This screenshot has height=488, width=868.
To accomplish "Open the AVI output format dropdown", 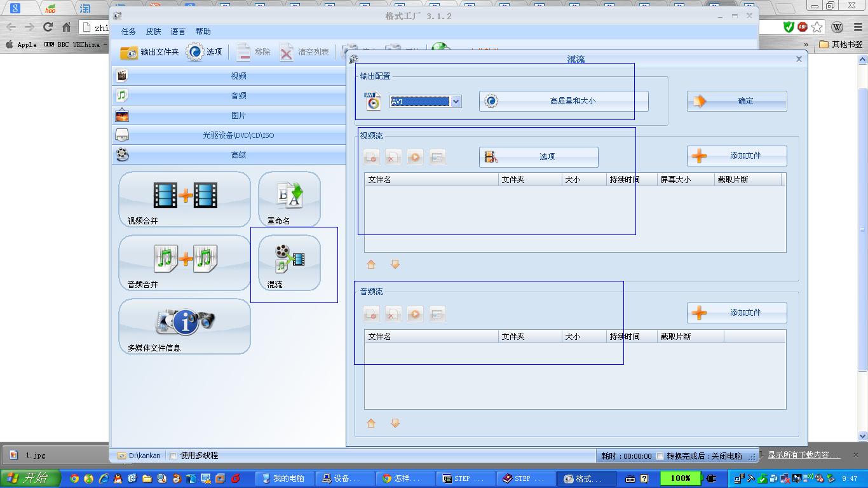I will point(456,101).
